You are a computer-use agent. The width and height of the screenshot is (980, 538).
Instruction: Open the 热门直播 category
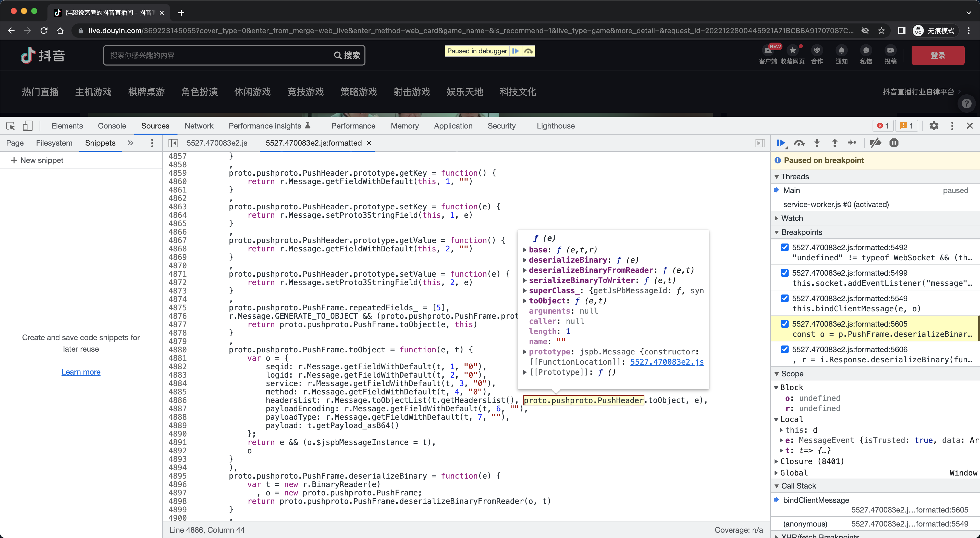(40, 92)
